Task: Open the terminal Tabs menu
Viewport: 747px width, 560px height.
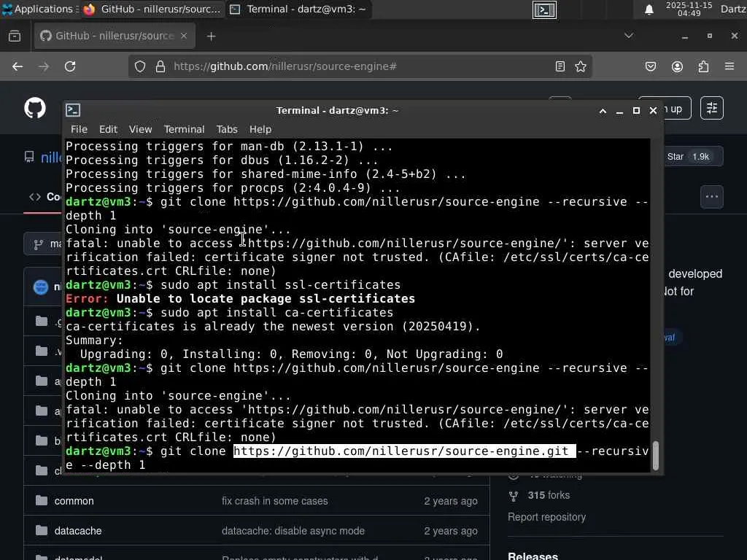Action: 227,129
